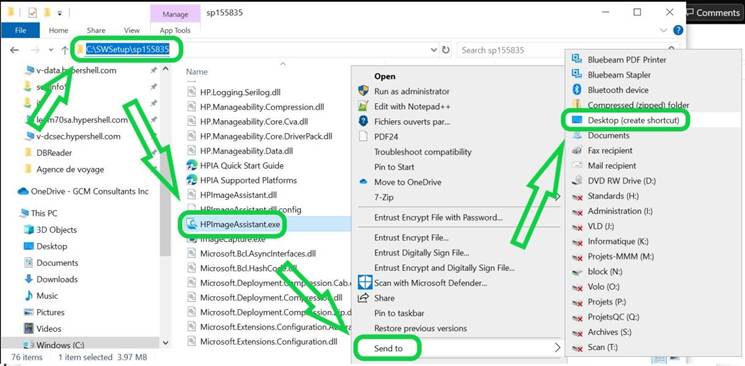Open the View ribbon tab

(132, 30)
